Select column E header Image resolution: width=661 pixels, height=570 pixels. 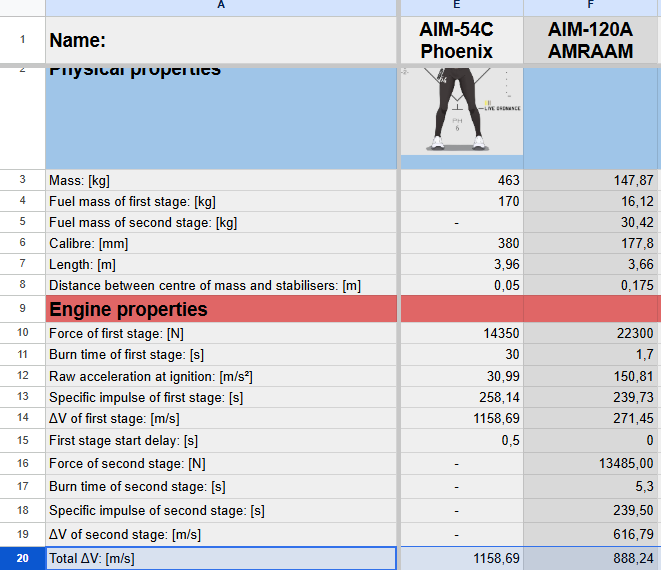coord(462,8)
